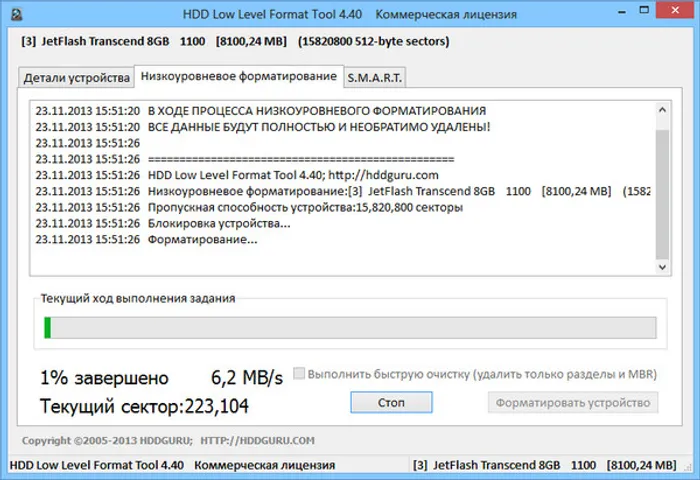Toggle the Выполнить быструю очистку checkbox

coord(299,373)
